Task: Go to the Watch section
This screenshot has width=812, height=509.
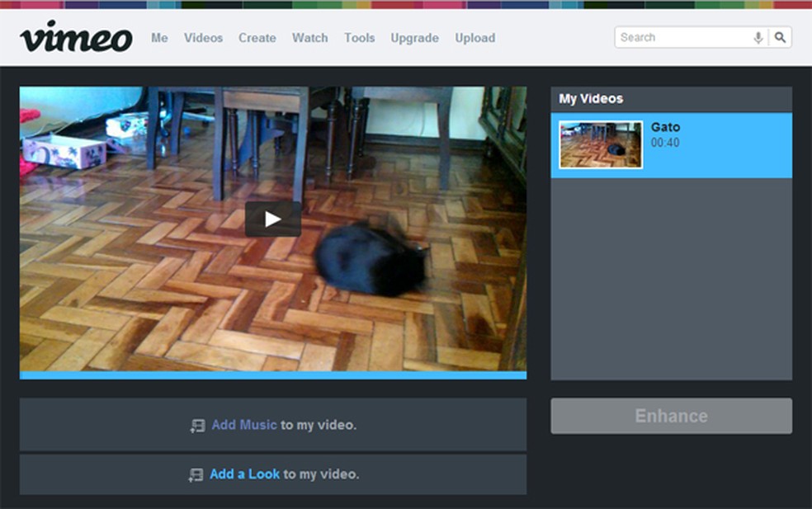Action: pos(310,38)
